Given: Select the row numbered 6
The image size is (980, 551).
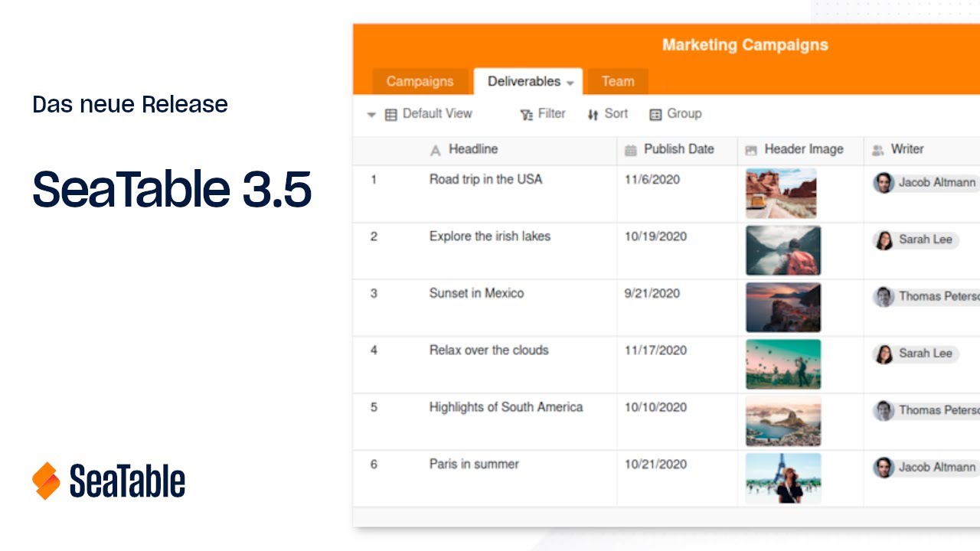Looking at the screenshot, I should 374,465.
